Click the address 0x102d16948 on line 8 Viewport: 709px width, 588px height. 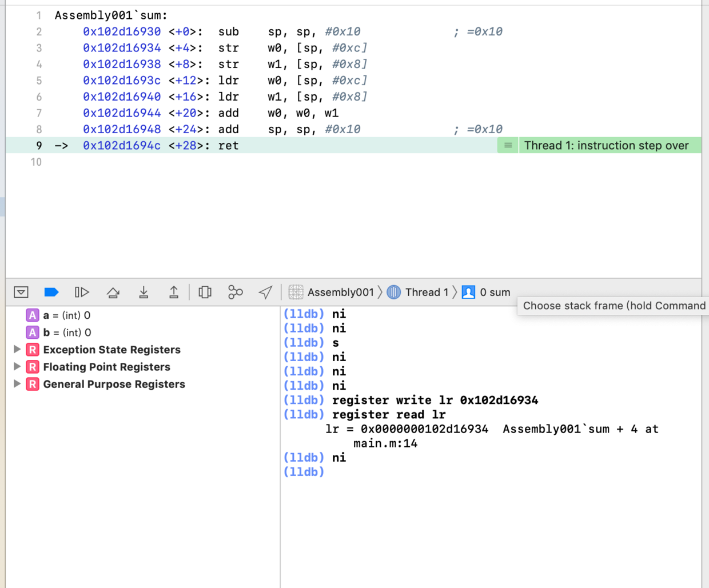(122, 129)
